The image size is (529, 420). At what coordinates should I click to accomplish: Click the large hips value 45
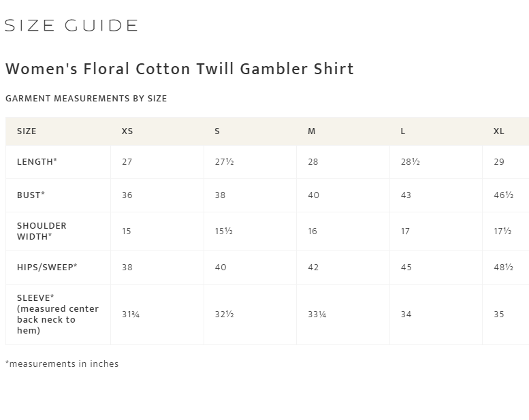406,268
